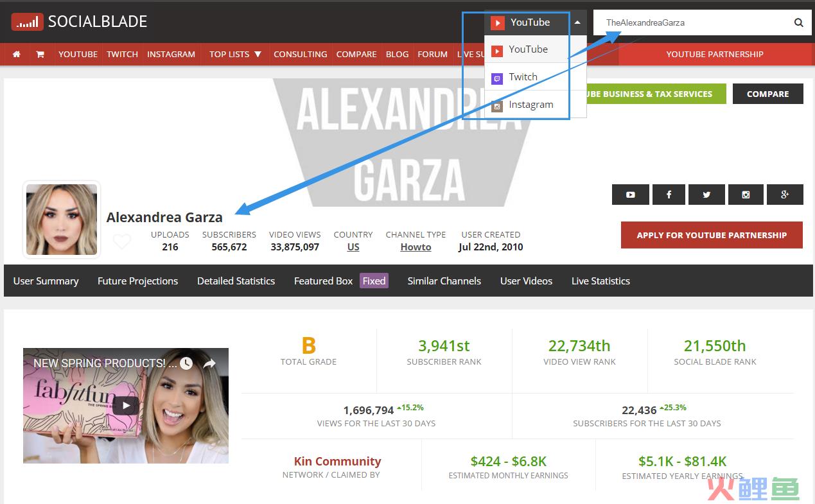
Task: Click Alexandrea Garza profile picture
Action: 62,220
